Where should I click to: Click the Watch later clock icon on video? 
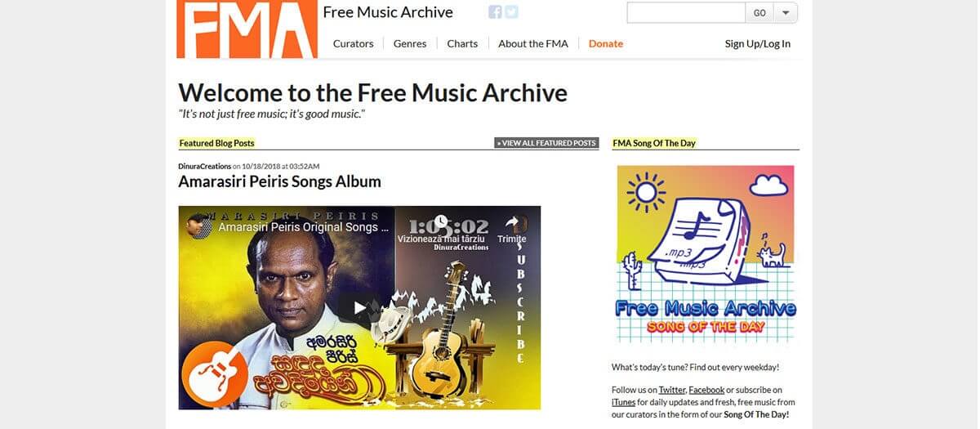(x=441, y=222)
